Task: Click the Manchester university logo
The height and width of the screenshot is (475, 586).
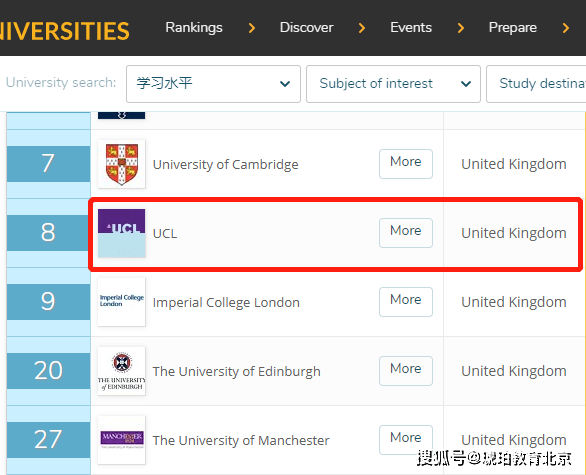Action: 121,440
